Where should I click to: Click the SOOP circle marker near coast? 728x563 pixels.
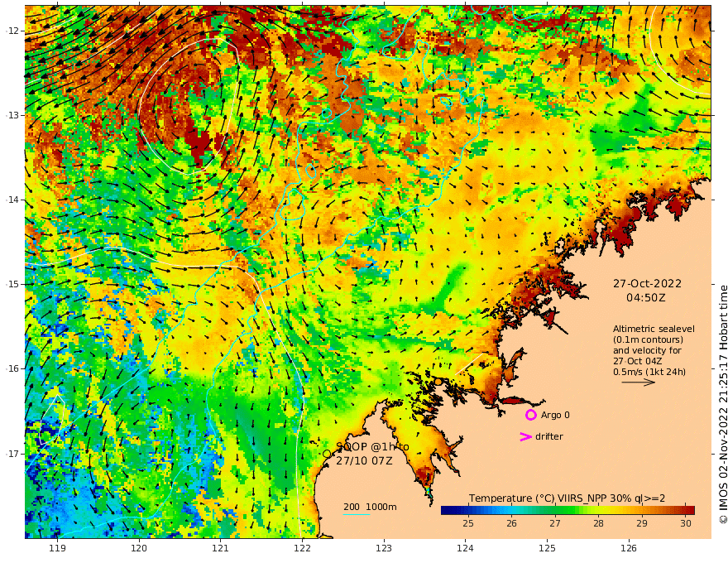(327, 454)
